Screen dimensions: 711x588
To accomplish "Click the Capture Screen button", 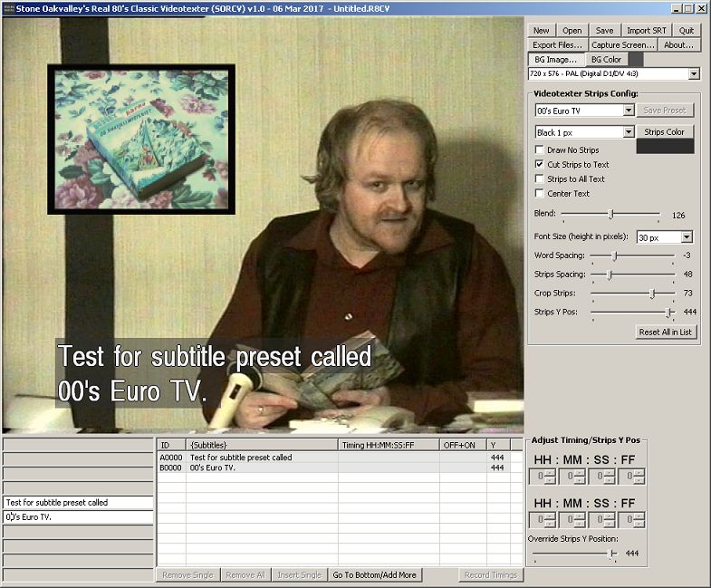I will tap(622, 44).
